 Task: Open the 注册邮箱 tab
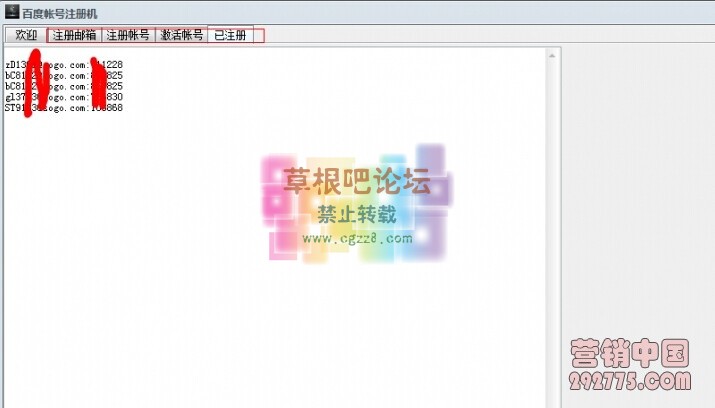coord(74,35)
